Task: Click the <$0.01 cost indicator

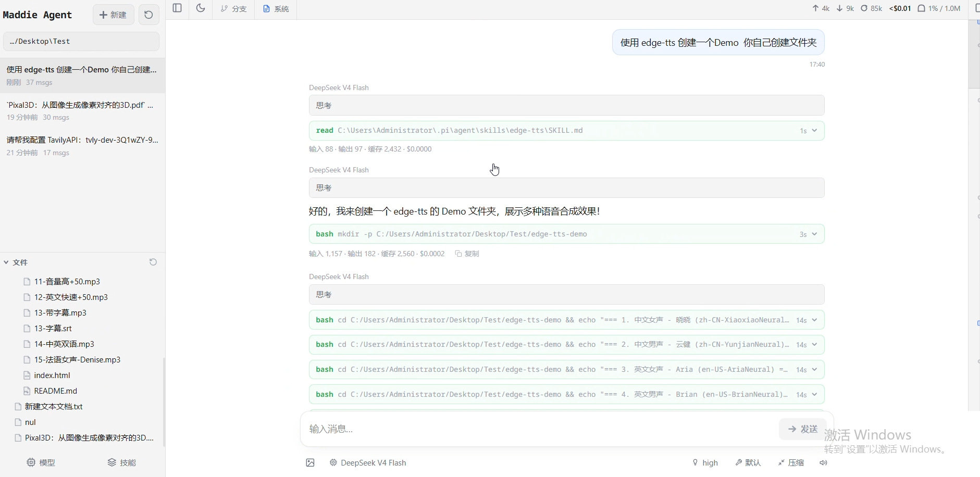Action: tap(900, 8)
